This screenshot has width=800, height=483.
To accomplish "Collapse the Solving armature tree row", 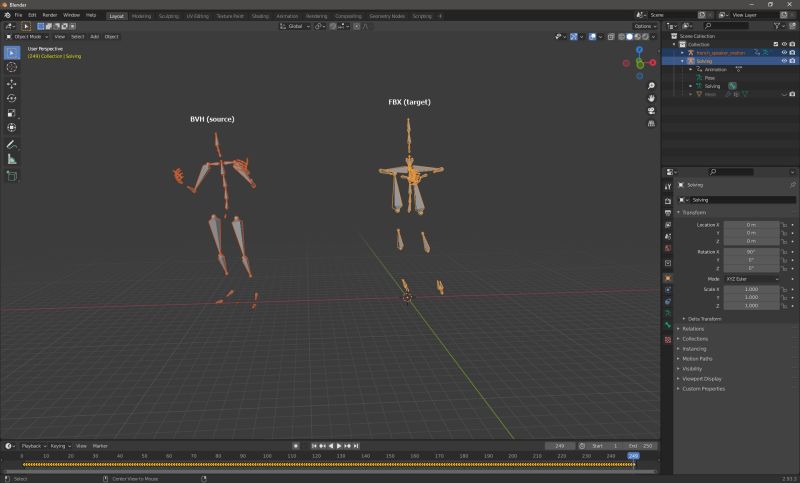I will [683, 61].
